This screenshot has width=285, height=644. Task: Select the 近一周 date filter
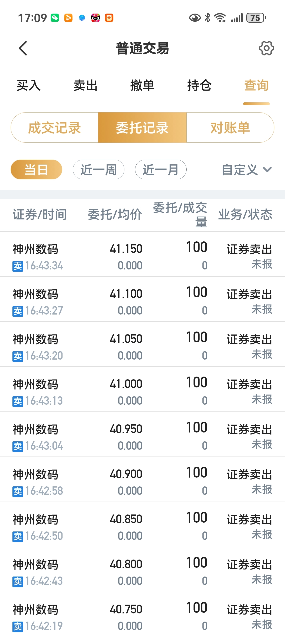(x=99, y=170)
